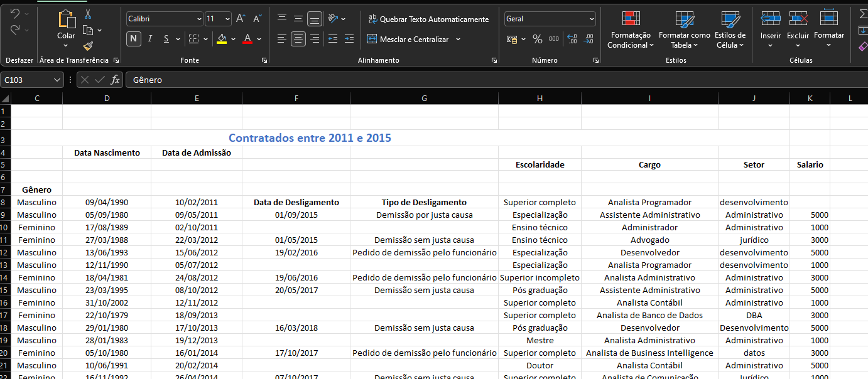The width and height of the screenshot is (868, 379).
Task: Open Estilos de Célula gallery
Action: point(730,30)
